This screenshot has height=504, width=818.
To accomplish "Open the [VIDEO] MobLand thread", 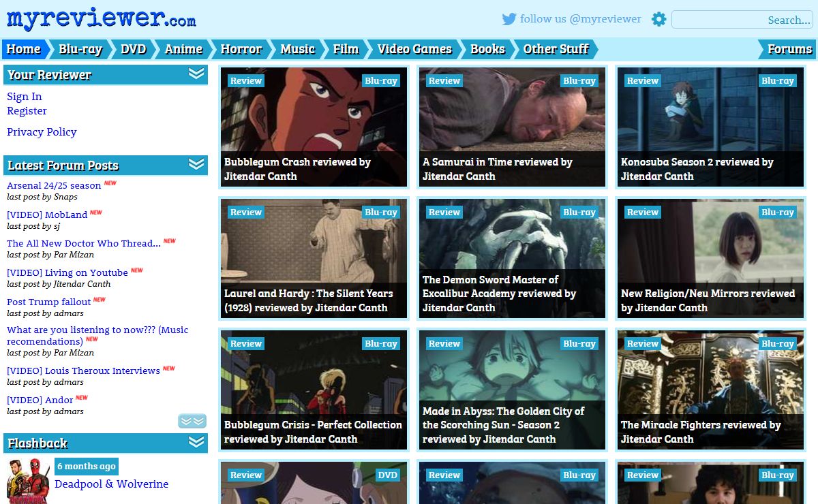I will click(47, 215).
